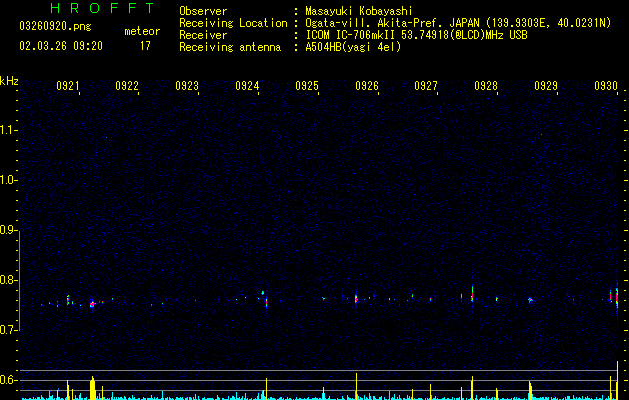Screen dimensions: 629x400
Task: Click the 0927 time marker
Action: (426, 86)
